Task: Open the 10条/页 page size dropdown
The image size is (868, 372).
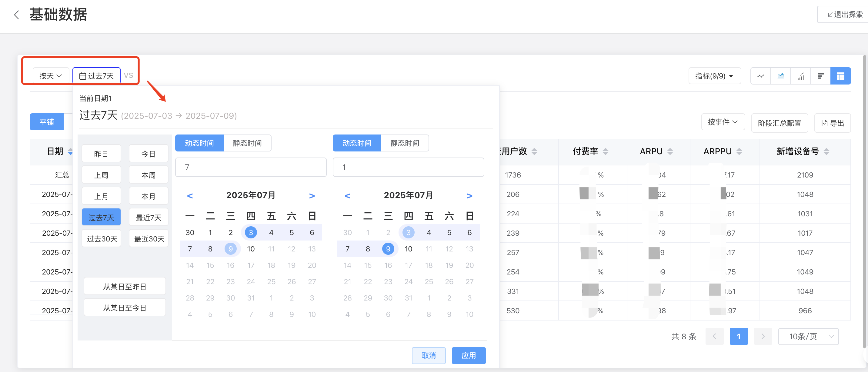Action: tap(808, 336)
